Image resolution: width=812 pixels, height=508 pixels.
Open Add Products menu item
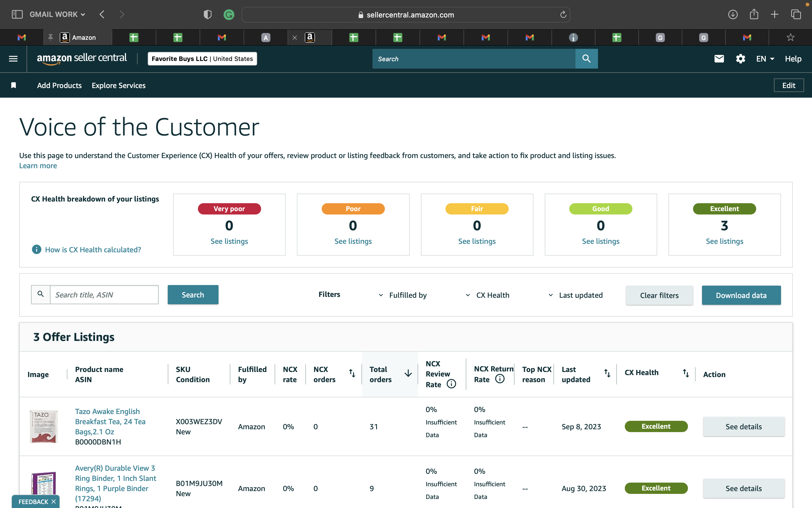59,85
